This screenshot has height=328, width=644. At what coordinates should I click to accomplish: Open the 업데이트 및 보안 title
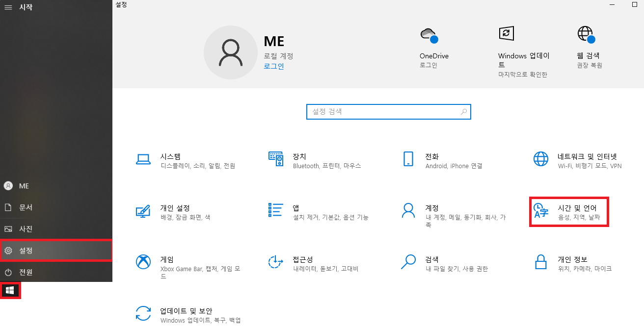point(186,311)
